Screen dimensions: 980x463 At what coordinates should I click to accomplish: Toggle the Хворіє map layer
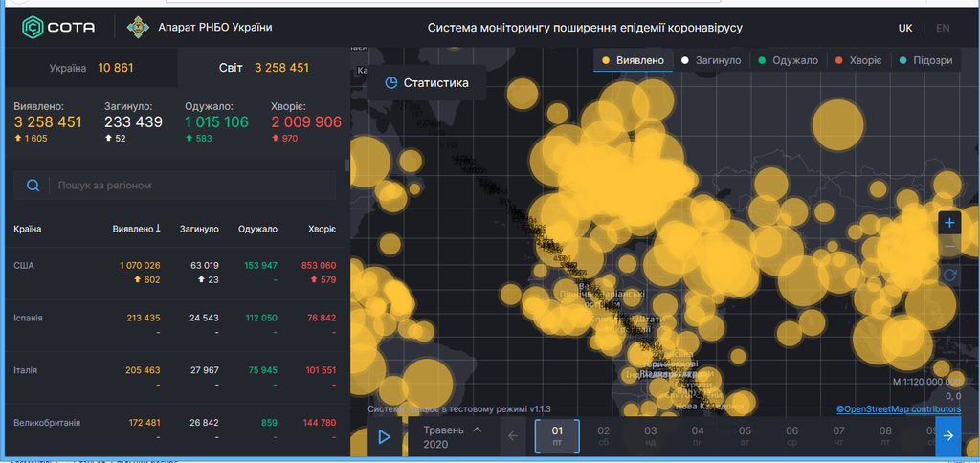[857, 60]
